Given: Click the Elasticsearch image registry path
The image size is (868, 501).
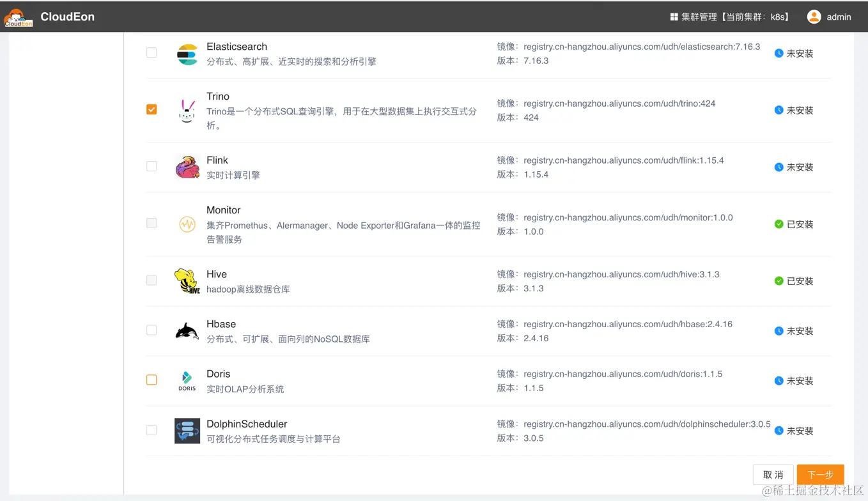Looking at the screenshot, I should pos(642,47).
